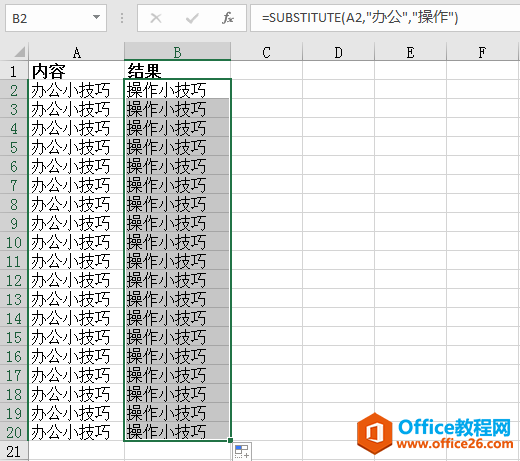520x461 pixels.
Task: Click the Select All corner triangle
Action: (19, 52)
